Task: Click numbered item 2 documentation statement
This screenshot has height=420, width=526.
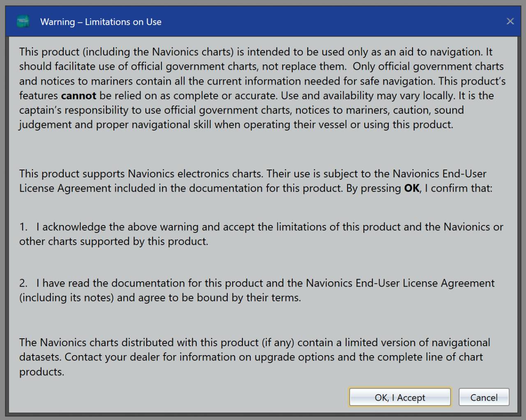Action: click(x=265, y=283)
